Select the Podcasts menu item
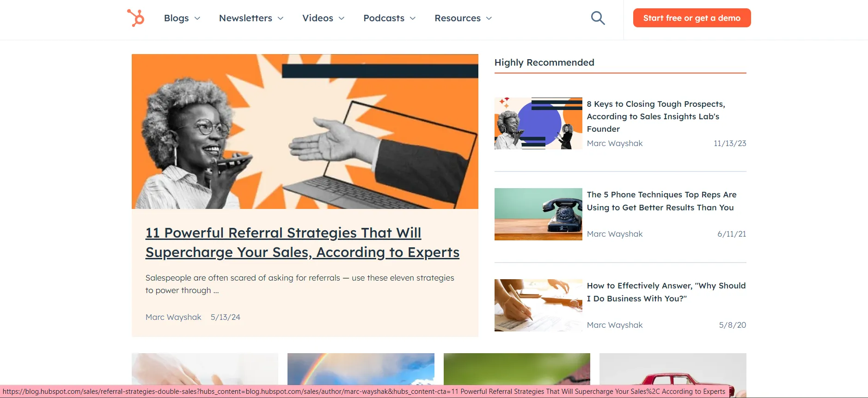 pyautogui.click(x=384, y=18)
